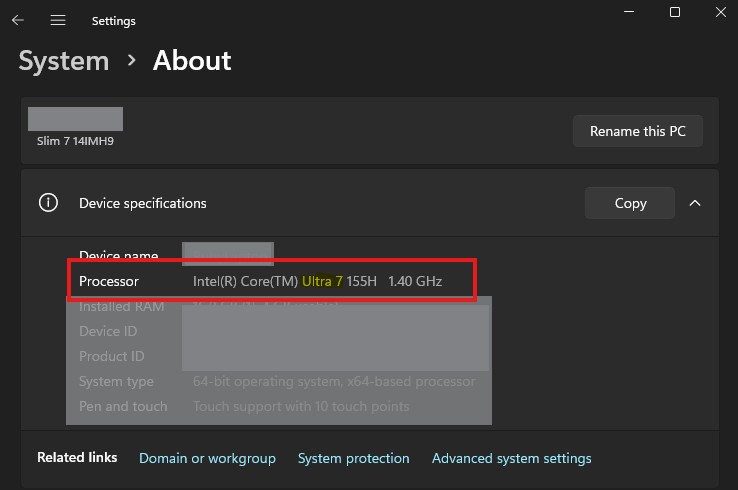Click the About page title

point(192,61)
